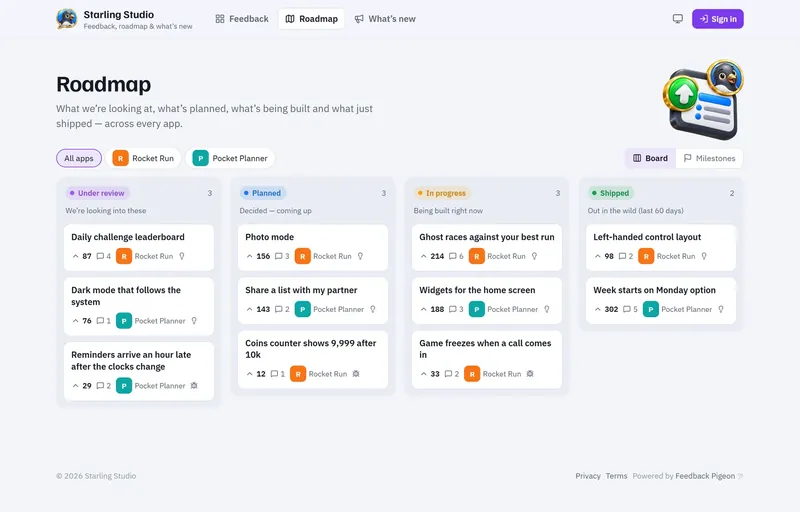Click Pocket Planner icon on Dark mode card
The image size is (800, 512).
pos(124,321)
